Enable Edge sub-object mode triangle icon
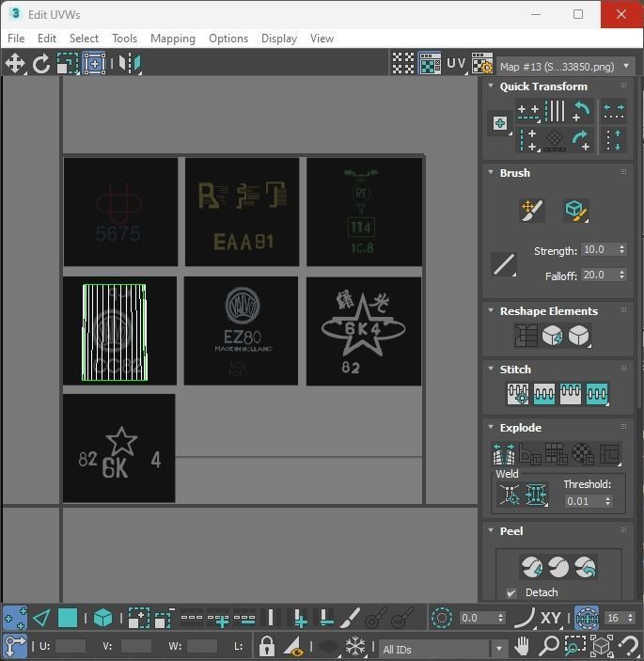 (41, 619)
